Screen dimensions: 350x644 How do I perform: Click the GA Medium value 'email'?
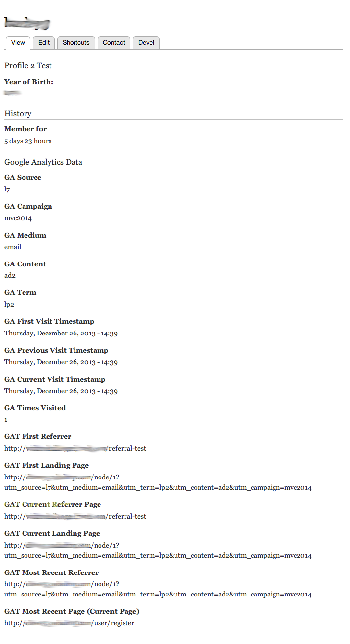[13, 247]
